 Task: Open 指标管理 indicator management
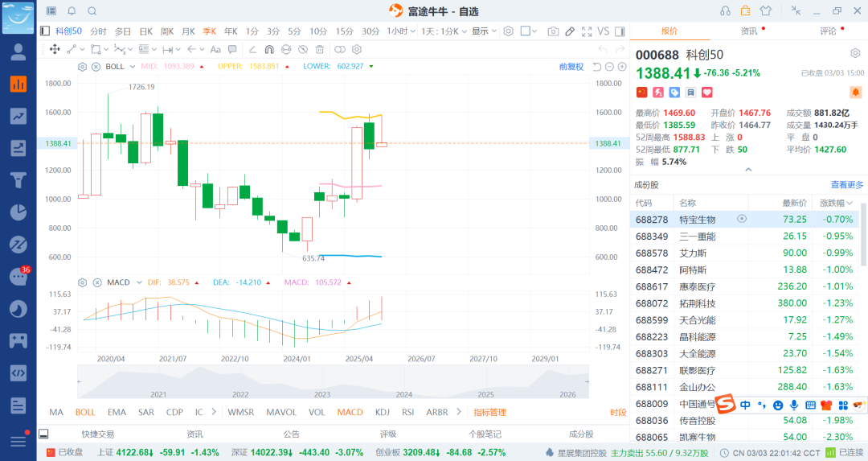[x=489, y=412]
